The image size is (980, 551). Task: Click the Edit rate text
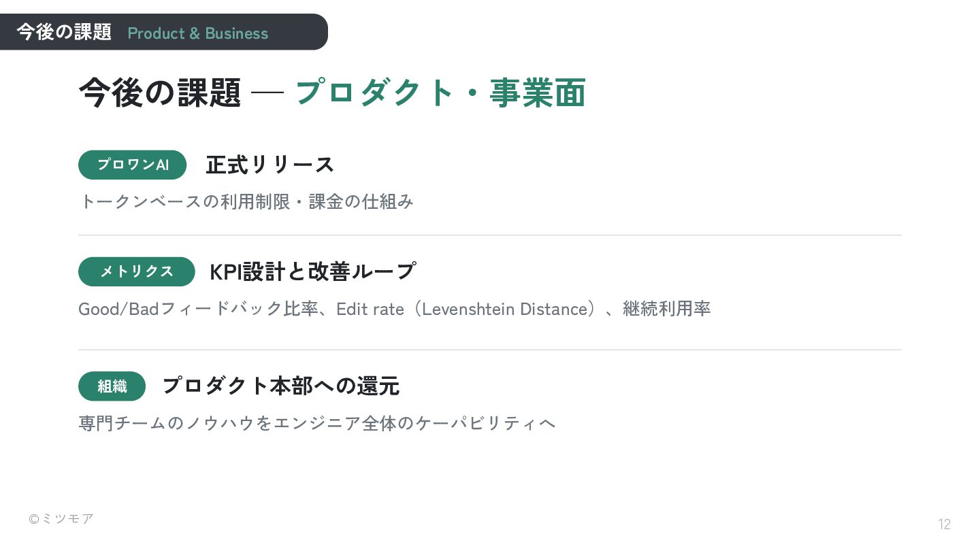(370, 309)
